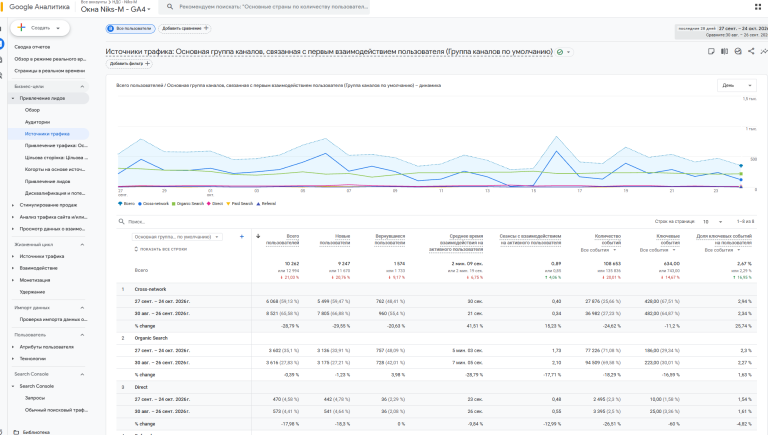Open the Библиотека folder icon
The image size is (768, 435).
click(x=16, y=432)
